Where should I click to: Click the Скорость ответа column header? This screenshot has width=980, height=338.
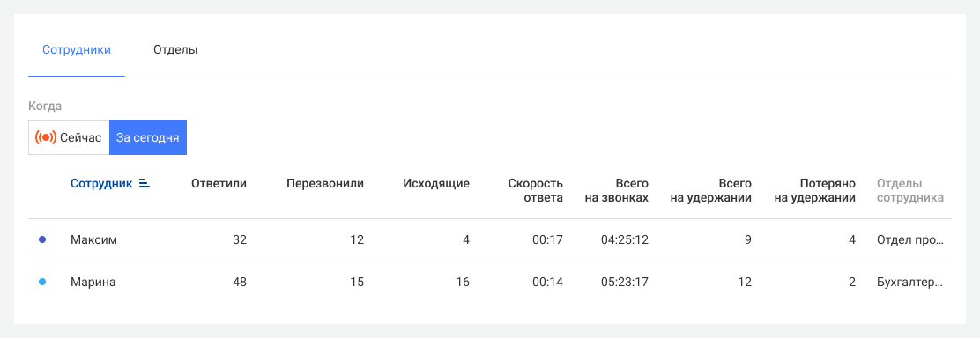[536, 191]
